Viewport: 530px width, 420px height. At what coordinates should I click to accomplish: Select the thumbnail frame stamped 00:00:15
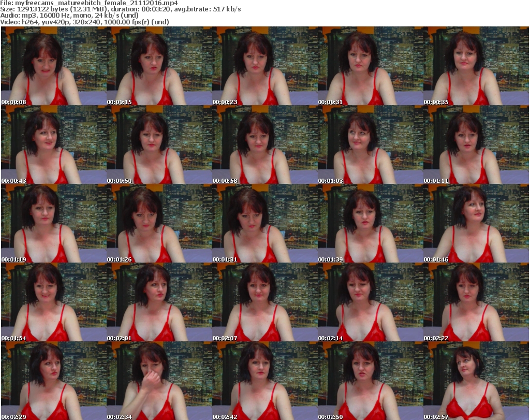159,66
